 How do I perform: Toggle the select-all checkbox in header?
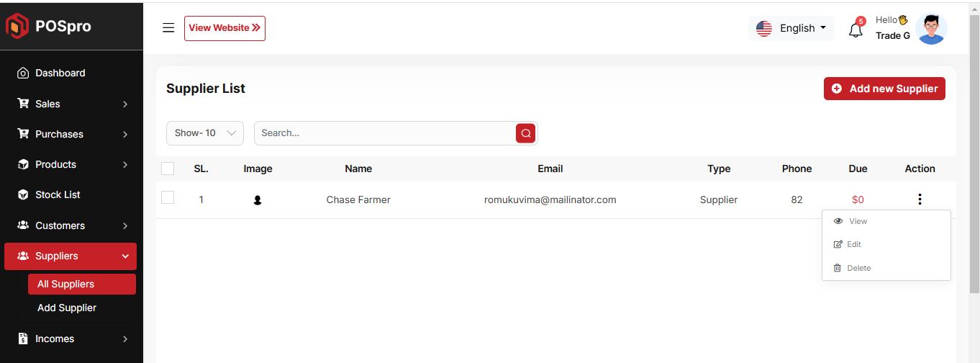[x=168, y=169]
